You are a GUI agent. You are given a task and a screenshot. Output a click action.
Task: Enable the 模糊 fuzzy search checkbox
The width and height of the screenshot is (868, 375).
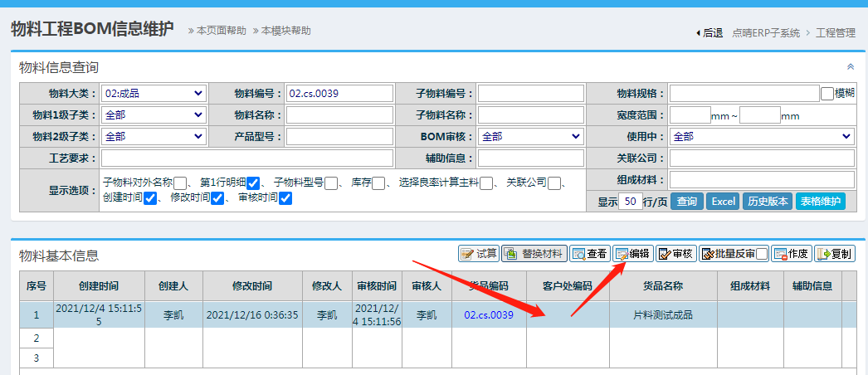tap(827, 94)
